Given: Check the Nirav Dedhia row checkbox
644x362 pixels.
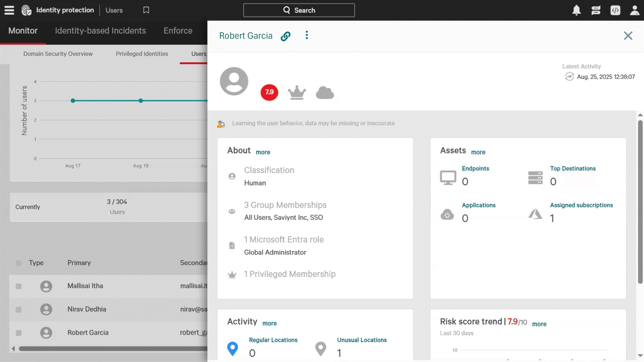Looking at the screenshot, I should [19, 310].
